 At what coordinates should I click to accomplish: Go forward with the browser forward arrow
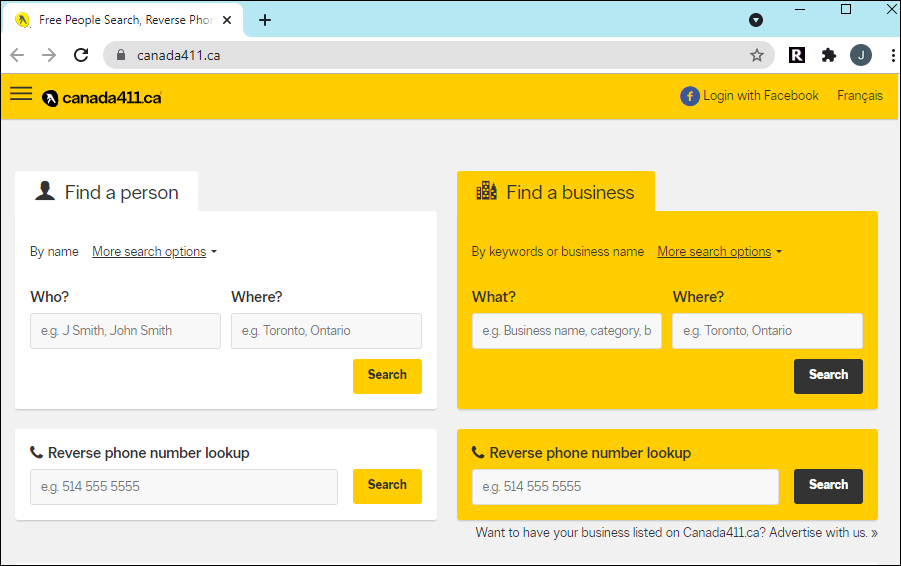point(49,55)
